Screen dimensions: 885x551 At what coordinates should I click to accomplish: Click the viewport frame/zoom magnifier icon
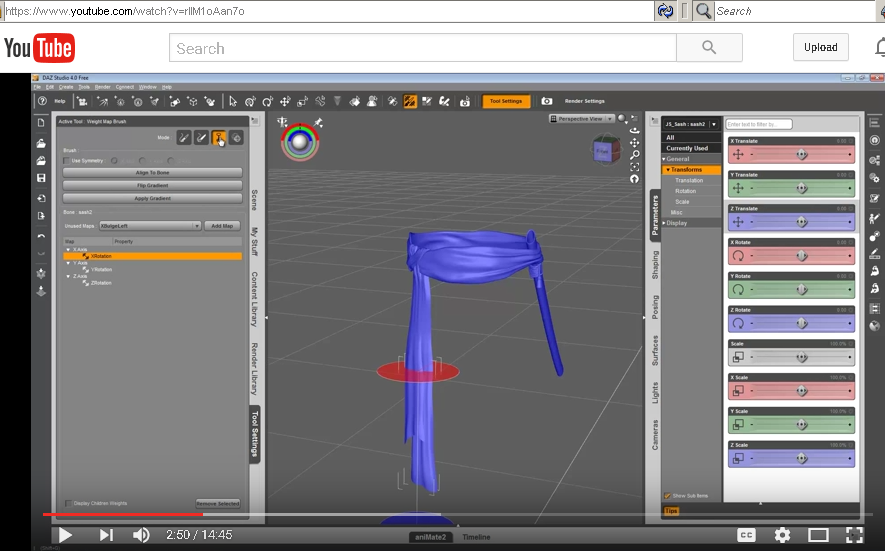pos(634,155)
